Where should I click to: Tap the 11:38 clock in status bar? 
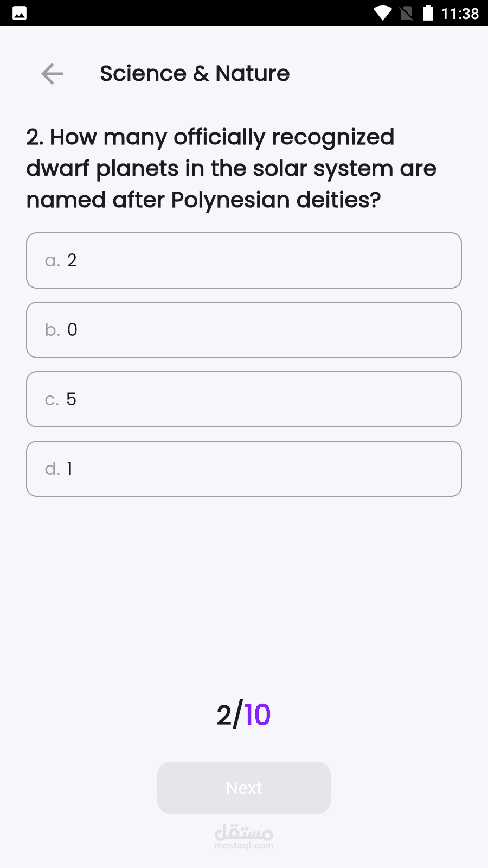[460, 13]
